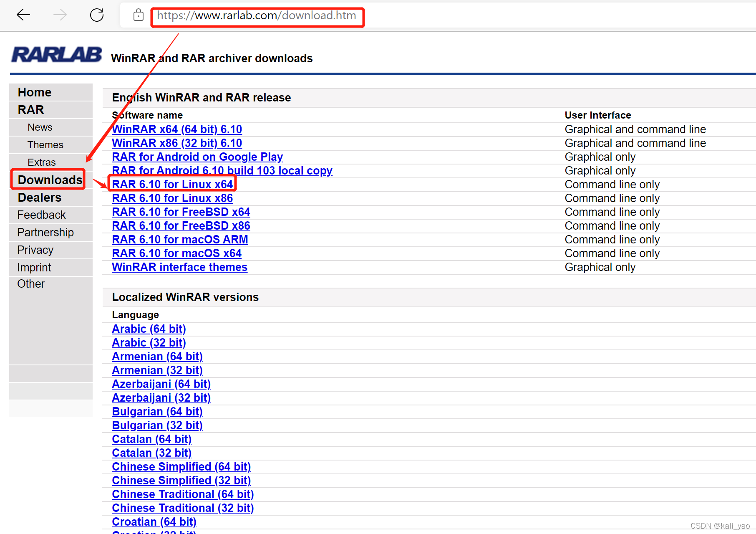The width and height of the screenshot is (756, 534).
Task: Open Other in the sidebar
Action: tap(31, 284)
